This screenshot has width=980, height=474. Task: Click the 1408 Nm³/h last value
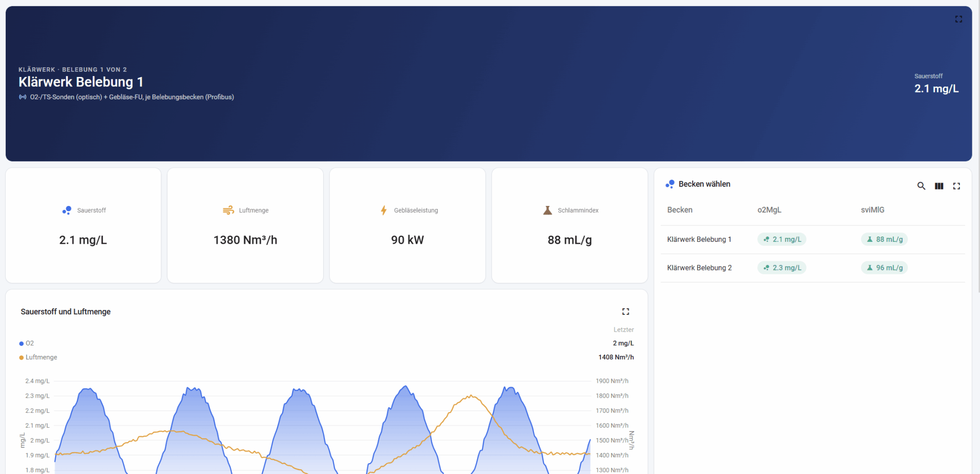[x=616, y=357]
